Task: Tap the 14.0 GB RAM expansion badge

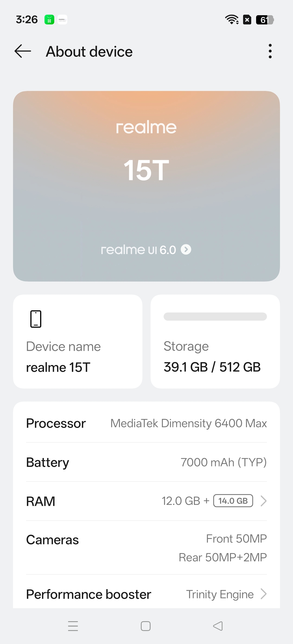Action: pyautogui.click(x=233, y=501)
